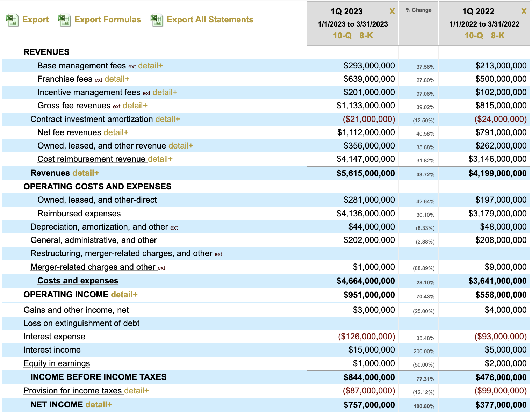This screenshot has width=532, height=412.
Task: Remove the 1Q 2022 column with X
Action: (x=523, y=12)
